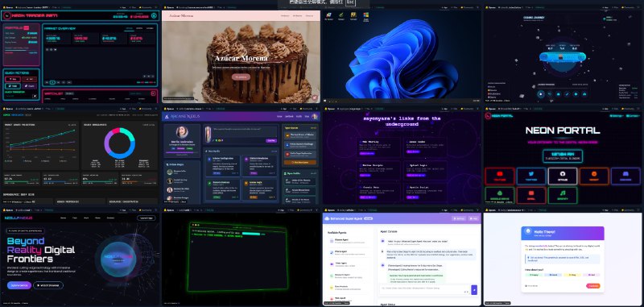Open Files tab above the Hello There preview
The height and width of the screenshot is (307, 644).
[616, 210]
